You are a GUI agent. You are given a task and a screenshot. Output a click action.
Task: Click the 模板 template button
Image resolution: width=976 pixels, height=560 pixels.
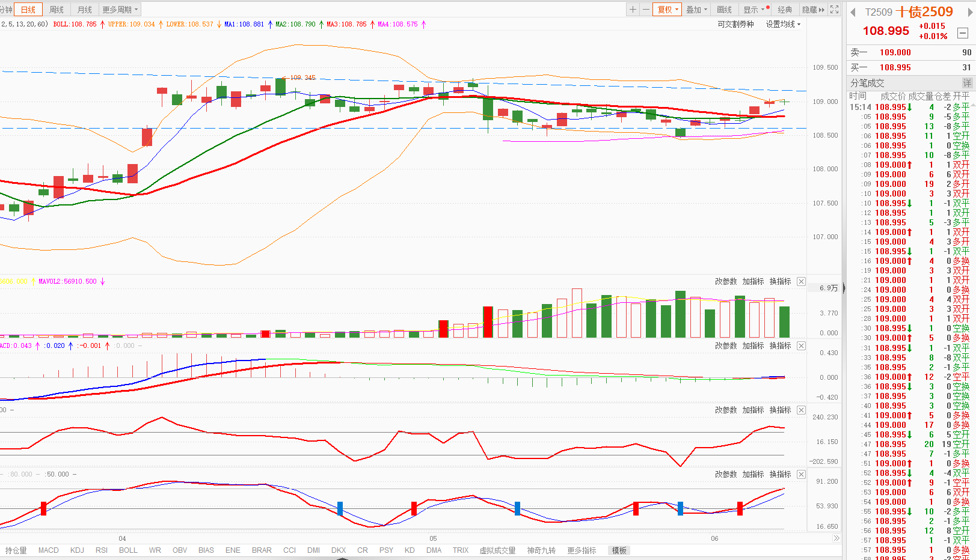(619, 550)
